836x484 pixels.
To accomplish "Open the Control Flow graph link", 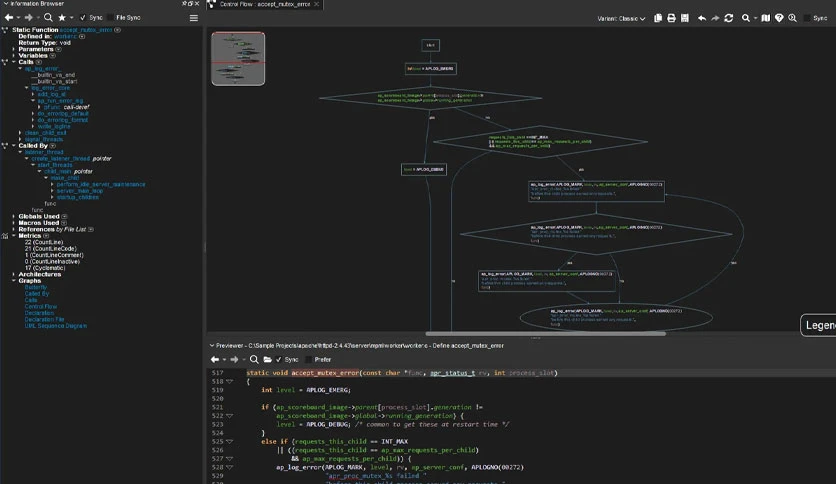I will click(41, 306).
